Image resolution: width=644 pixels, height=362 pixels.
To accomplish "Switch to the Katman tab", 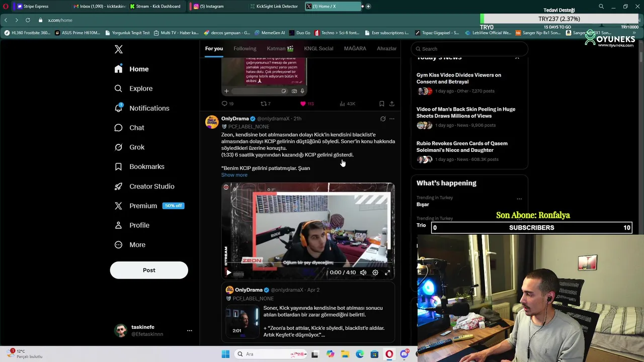I will tap(280, 49).
